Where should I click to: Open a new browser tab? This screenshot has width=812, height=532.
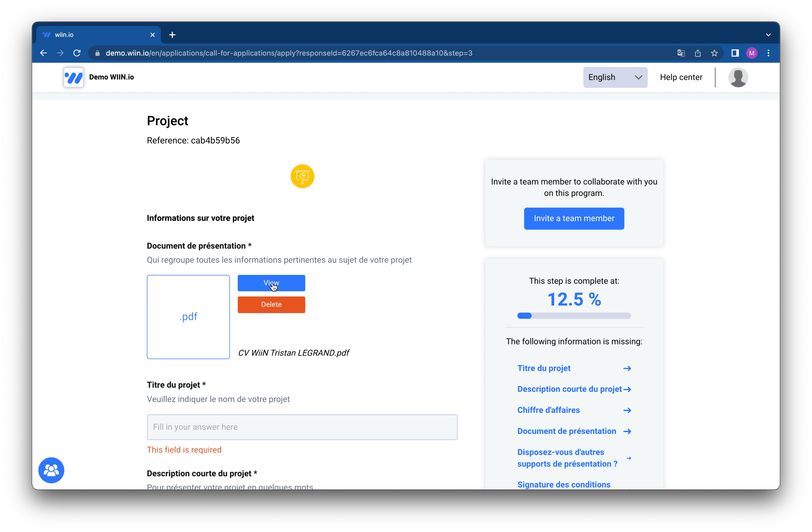[x=172, y=35]
